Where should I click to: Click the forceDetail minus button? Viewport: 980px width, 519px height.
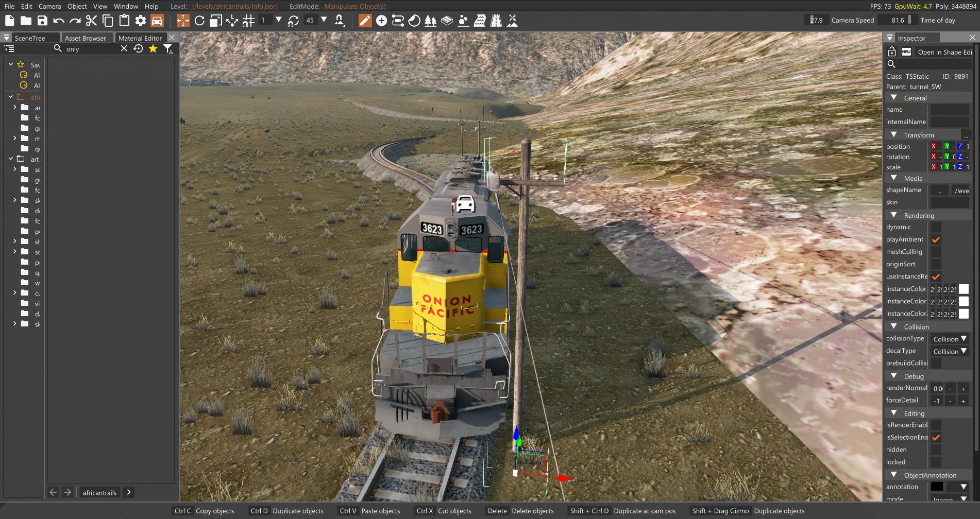pyautogui.click(x=950, y=401)
